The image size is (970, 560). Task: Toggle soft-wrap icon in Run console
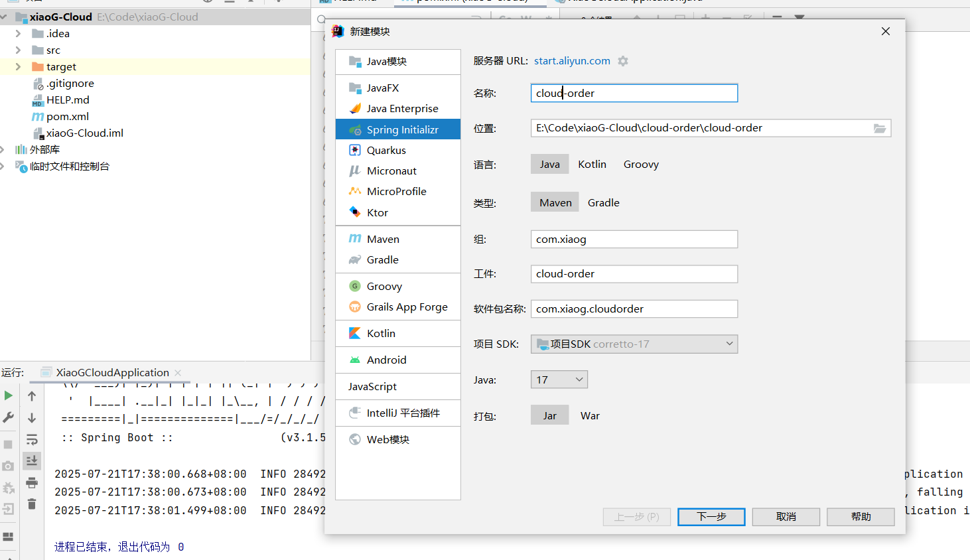32,439
